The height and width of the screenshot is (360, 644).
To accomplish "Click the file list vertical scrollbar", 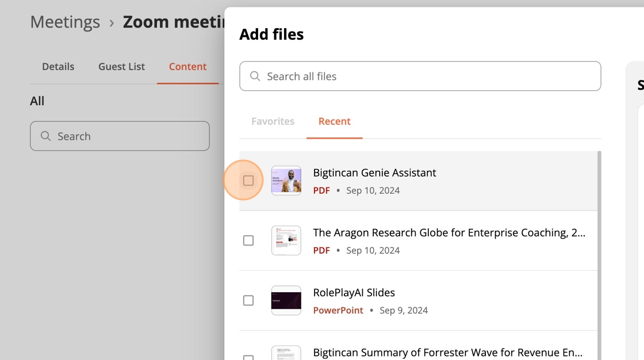I will pyautogui.click(x=599, y=253).
